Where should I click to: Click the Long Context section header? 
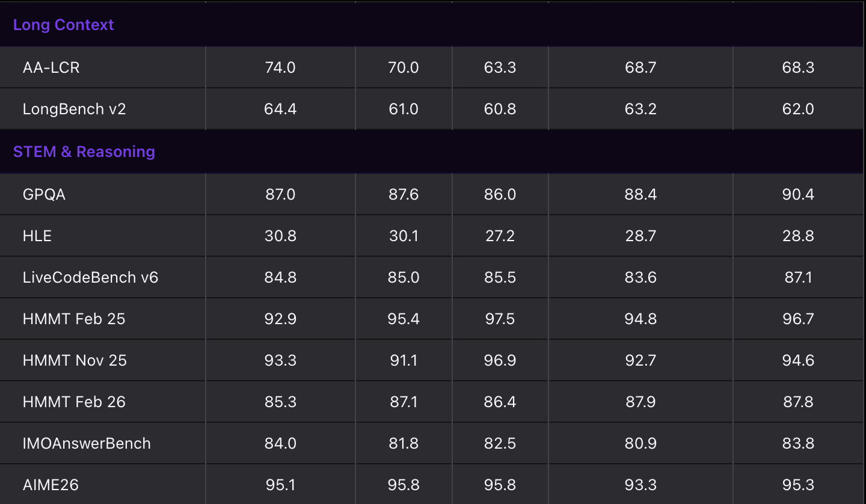click(x=63, y=25)
